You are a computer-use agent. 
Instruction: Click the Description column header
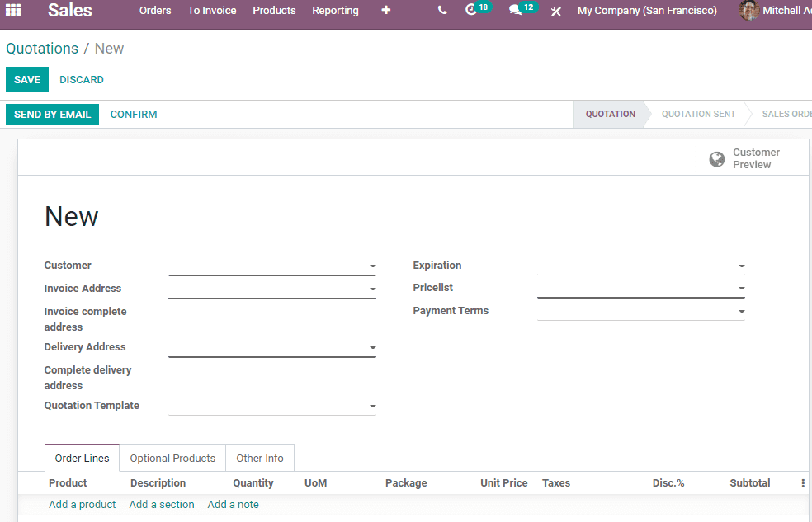click(158, 482)
